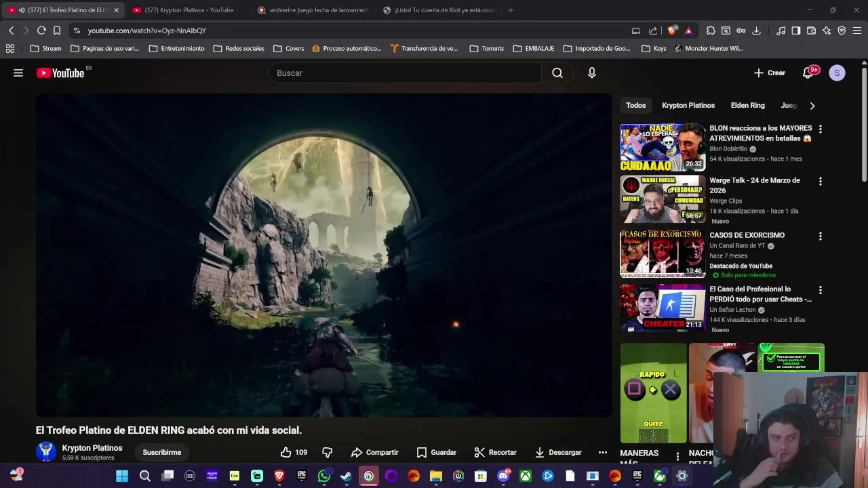868x488 pixels.
Task: Open CASOS DE EXORCISMO video thumbnail
Action: tap(663, 253)
